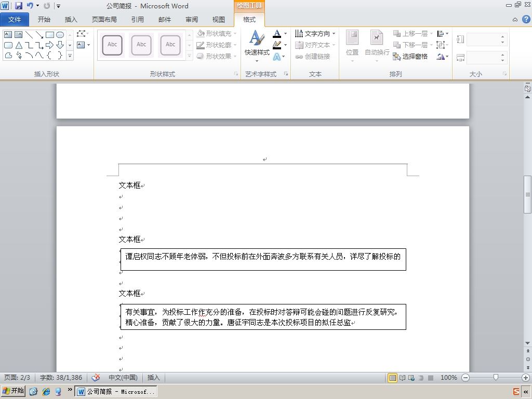The width and height of the screenshot is (532, 399).
Task: Click the shape height input field
Action: click(x=486, y=39)
